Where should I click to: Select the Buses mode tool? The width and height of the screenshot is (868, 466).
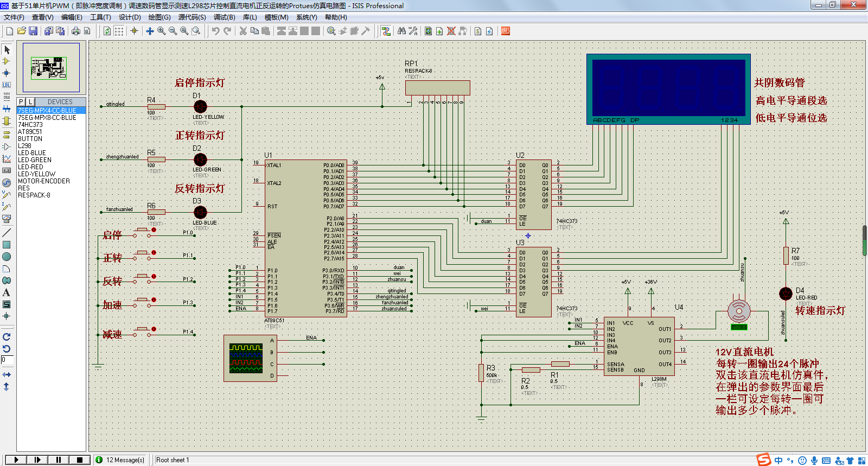(7, 108)
